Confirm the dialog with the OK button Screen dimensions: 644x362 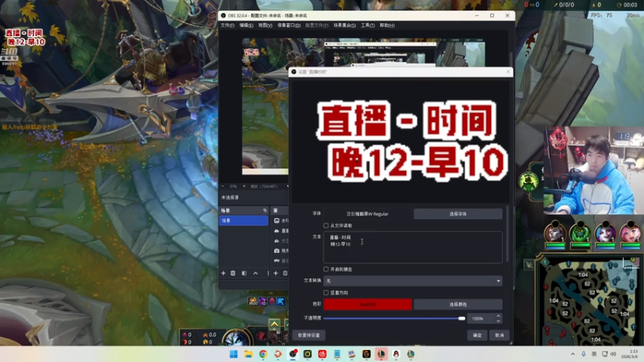(477, 335)
